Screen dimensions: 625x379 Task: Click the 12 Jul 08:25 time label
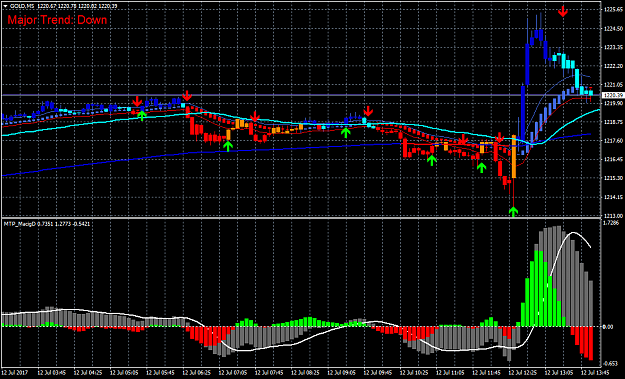coord(306,373)
